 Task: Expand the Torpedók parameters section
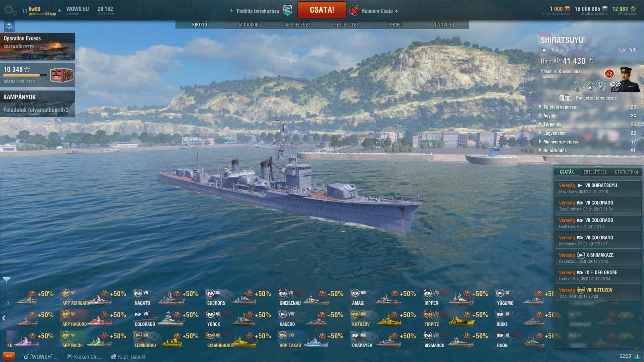[587, 124]
